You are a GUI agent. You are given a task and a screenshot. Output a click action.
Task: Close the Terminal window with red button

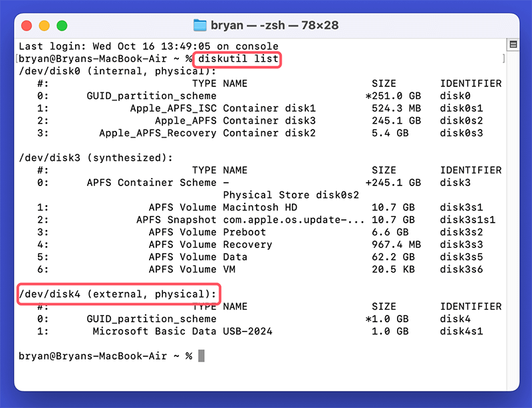[27, 26]
